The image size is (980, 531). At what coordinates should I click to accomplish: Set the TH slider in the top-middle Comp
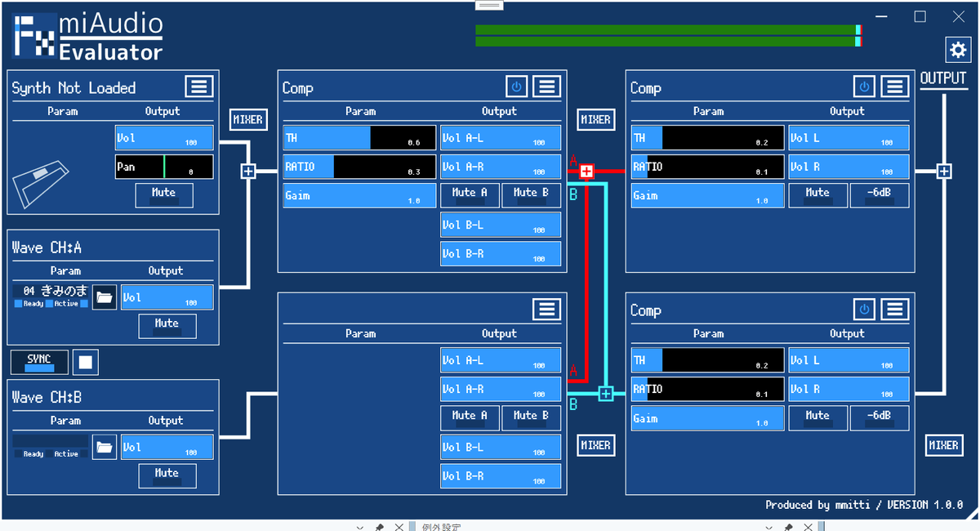360,137
